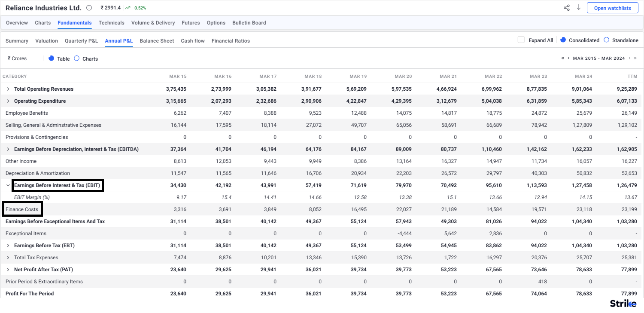Click the EBIT Margin (%) row label

[x=32, y=197]
